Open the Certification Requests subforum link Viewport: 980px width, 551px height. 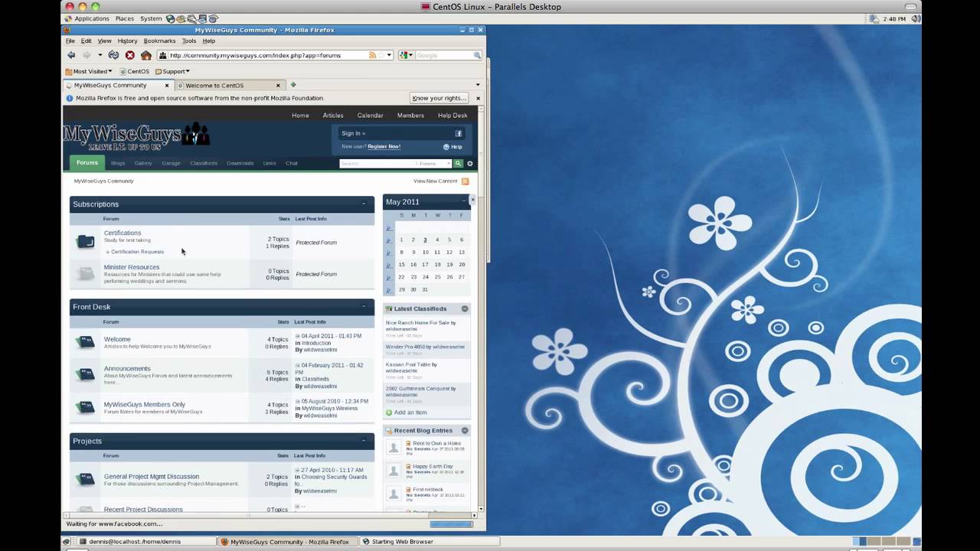pos(137,252)
